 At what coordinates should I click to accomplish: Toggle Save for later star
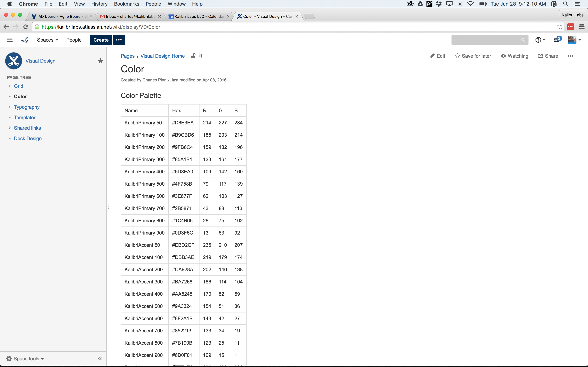[473, 56]
